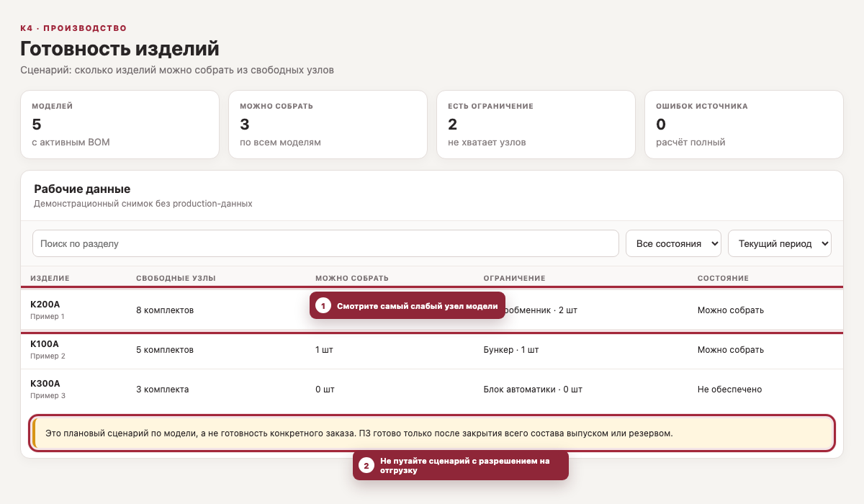This screenshot has height=504, width=864.
Task: Select the K100A product row
Action: pyautogui.click(x=432, y=350)
